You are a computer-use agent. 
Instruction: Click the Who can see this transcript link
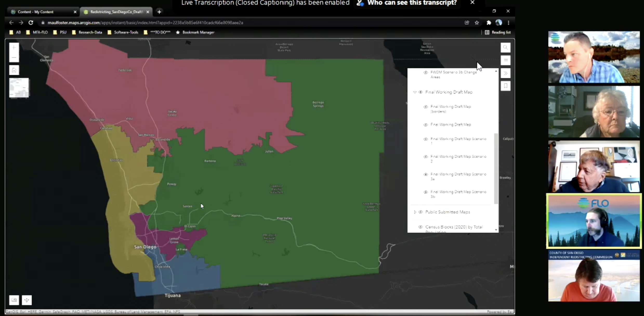pyautogui.click(x=412, y=3)
